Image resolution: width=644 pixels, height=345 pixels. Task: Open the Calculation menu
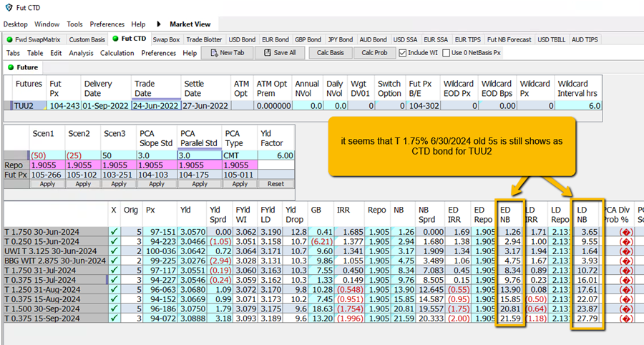[x=117, y=53]
